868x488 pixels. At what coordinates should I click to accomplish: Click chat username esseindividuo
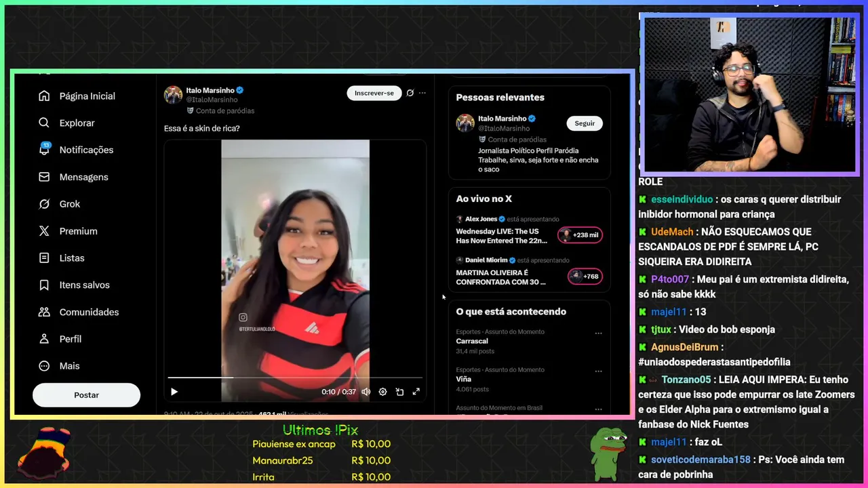pyautogui.click(x=682, y=199)
